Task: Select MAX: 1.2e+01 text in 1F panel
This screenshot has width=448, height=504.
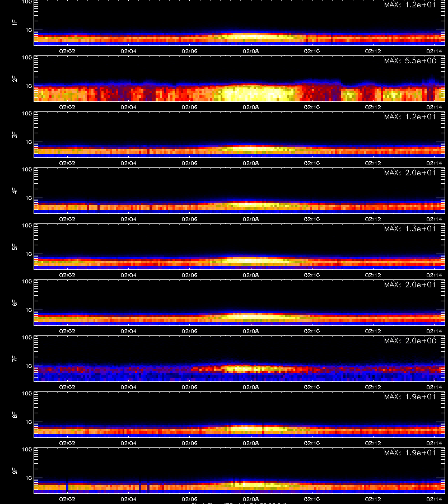Action: [x=410, y=4]
